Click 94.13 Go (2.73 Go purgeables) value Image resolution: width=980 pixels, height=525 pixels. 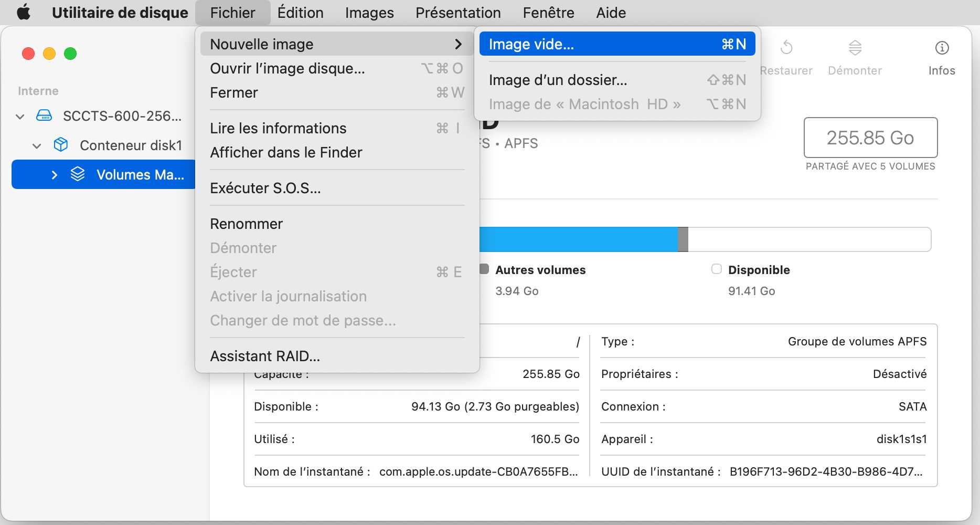495,406
